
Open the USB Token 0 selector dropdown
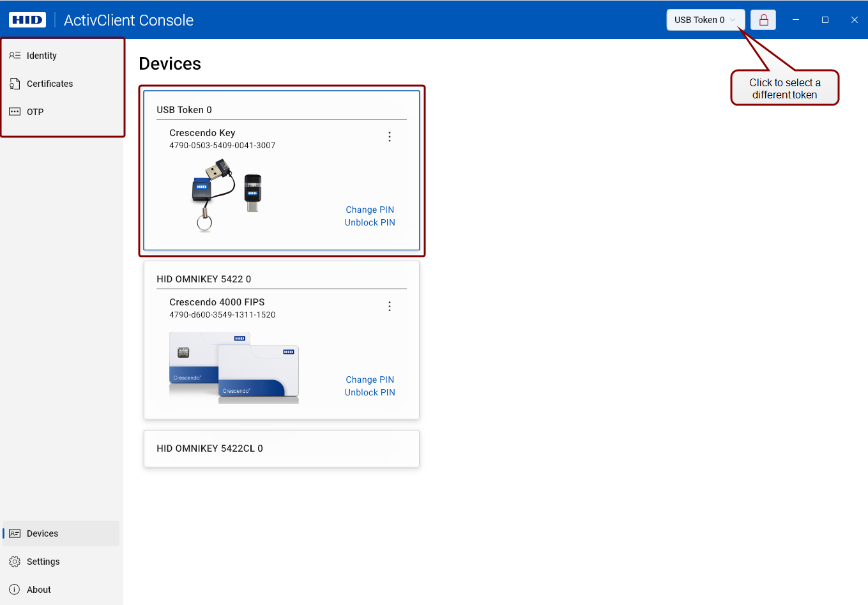coord(705,20)
